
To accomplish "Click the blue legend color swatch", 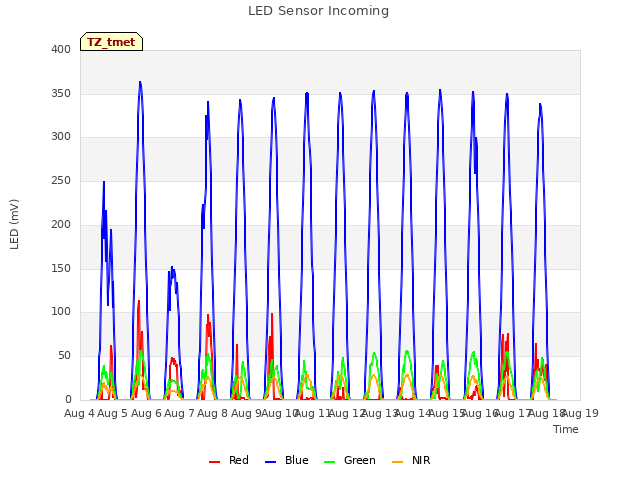I will tap(271, 462).
